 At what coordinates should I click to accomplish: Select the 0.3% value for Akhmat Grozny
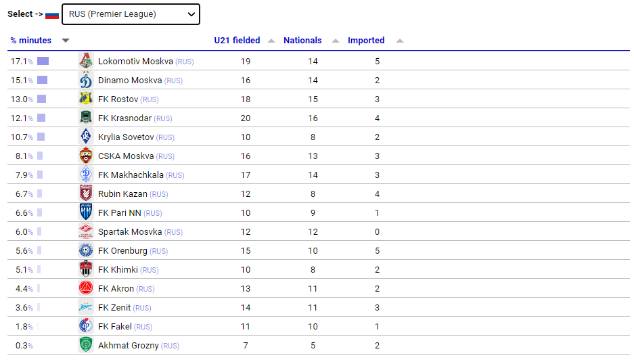click(x=24, y=346)
